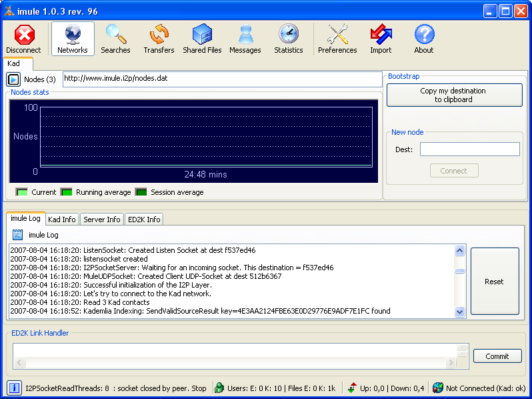Click the ED2K box up spin arrow
Screen dimensions: 532x399
point(463,347)
